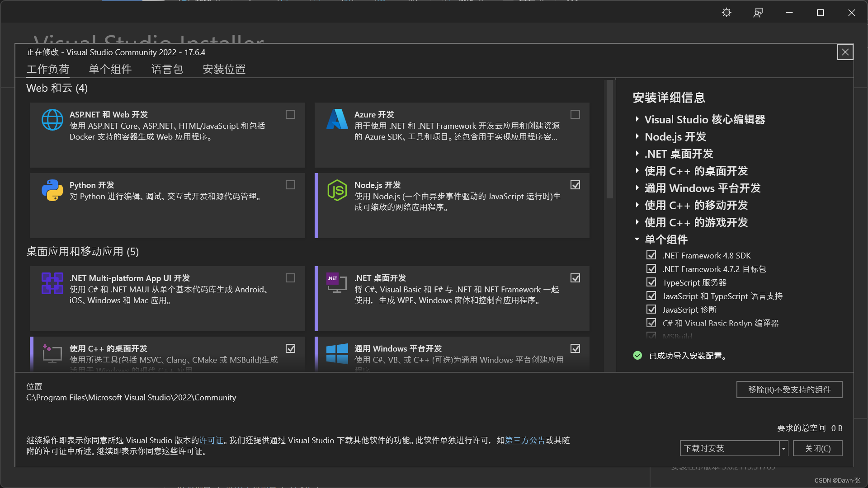The height and width of the screenshot is (488, 868).
Task: Enable .NET Multi-platform App UI checkbox
Action: coord(290,278)
